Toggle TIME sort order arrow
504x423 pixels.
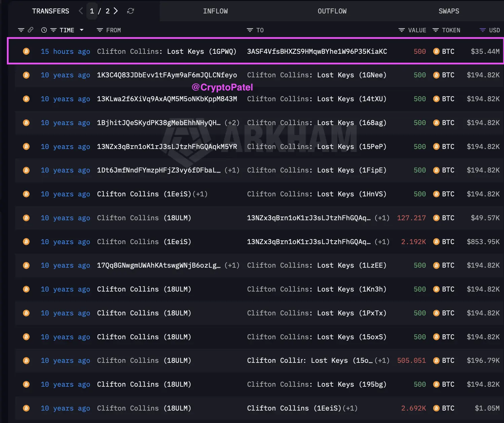(81, 30)
